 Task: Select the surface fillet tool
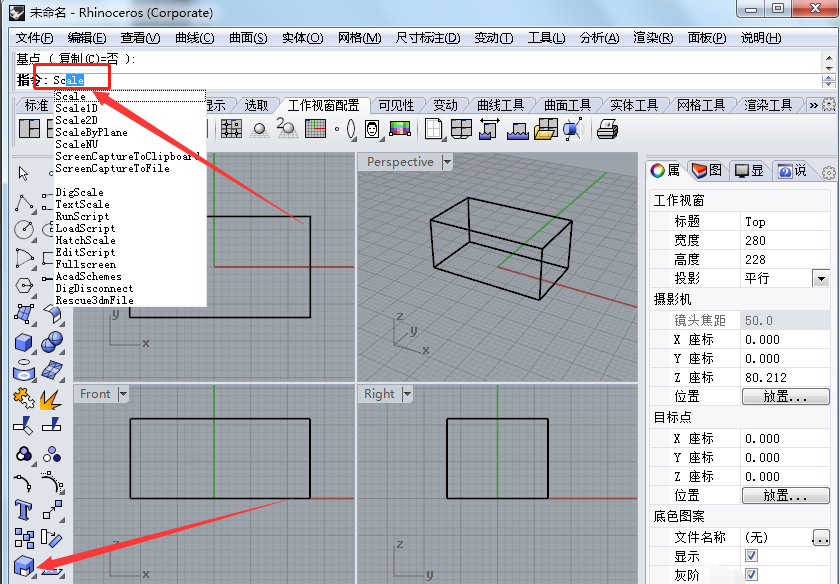click(x=52, y=313)
